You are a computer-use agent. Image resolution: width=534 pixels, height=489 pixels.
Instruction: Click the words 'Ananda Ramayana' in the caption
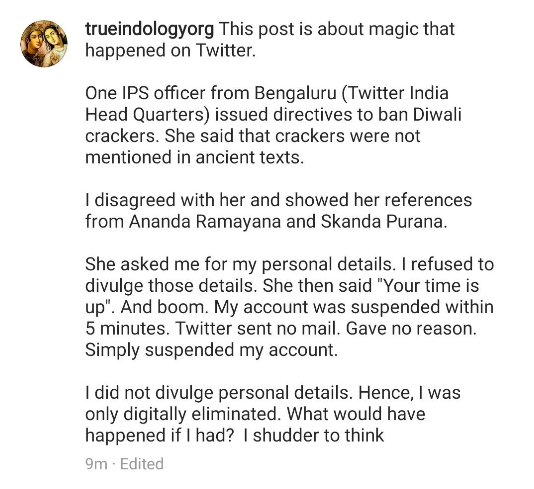click(x=205, y=222)
